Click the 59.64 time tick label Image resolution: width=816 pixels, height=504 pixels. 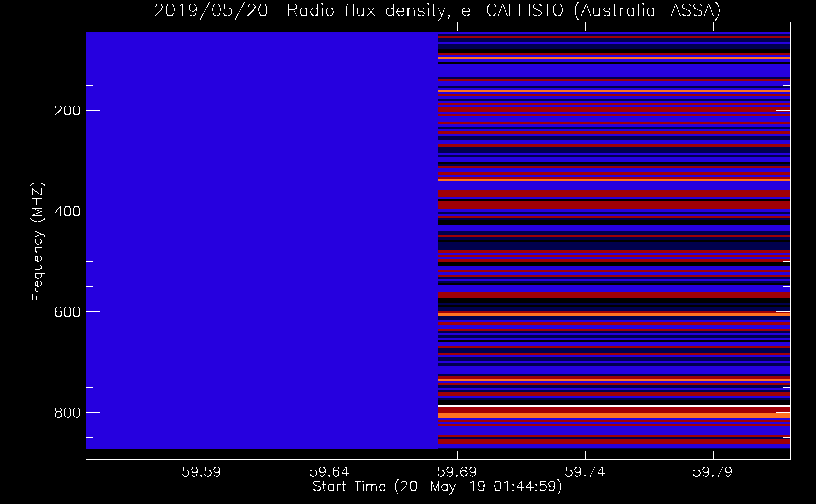(329, 472)
